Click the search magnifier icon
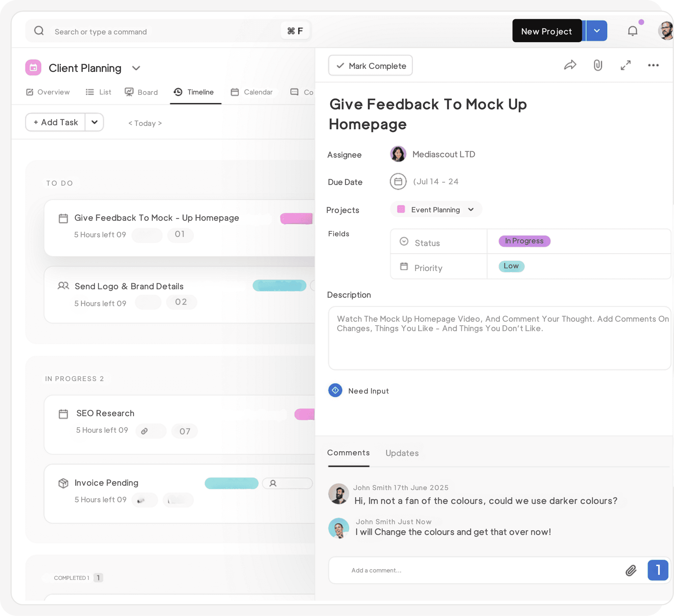This screenshot has width=674, height=616. point(39,31)
